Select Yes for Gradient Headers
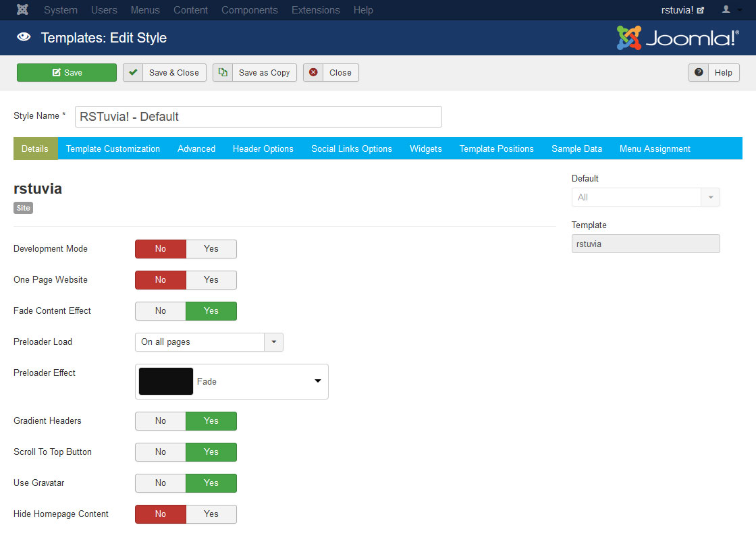The image size is (756, 548). pos(211,420)
